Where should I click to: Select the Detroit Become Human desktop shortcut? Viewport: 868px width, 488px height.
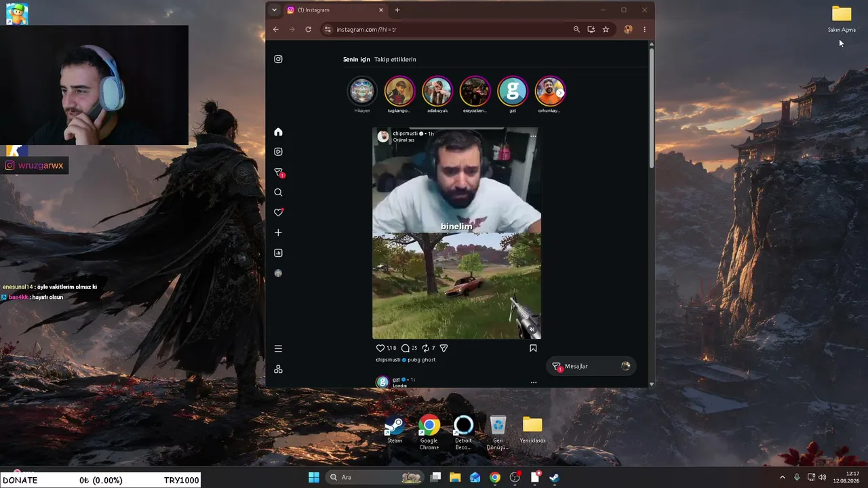[464, 432]
